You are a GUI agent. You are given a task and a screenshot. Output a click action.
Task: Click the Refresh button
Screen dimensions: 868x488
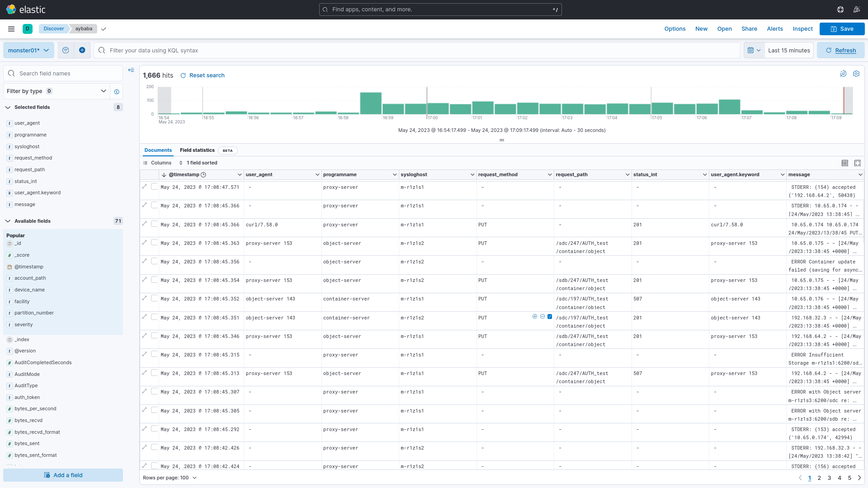coord(840,50)
